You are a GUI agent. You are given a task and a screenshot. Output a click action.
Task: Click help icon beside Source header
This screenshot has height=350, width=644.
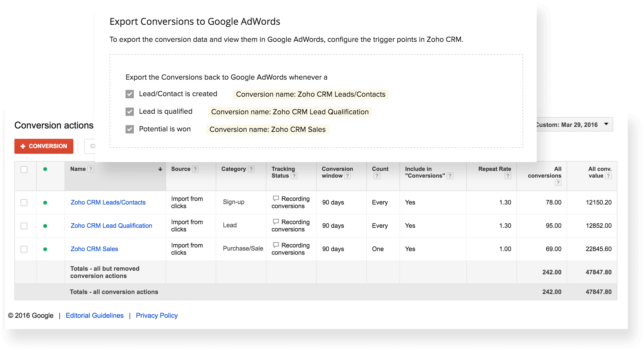point(195,169)
